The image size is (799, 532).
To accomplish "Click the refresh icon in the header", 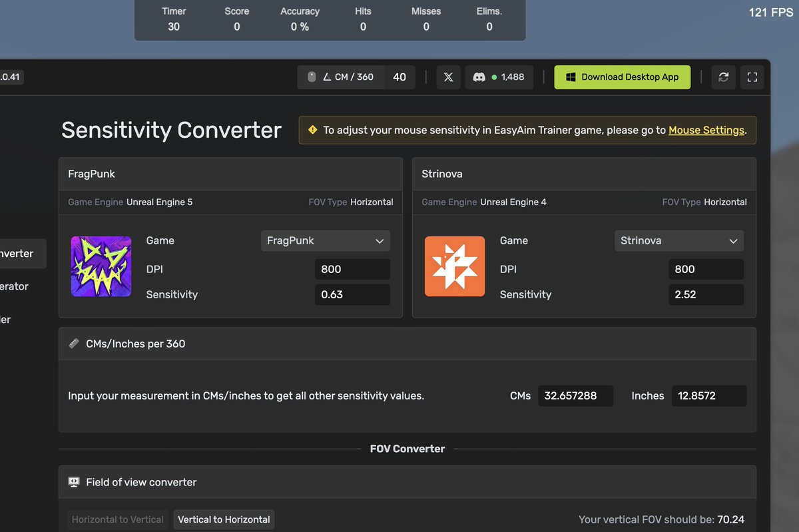I will point(724,77).
